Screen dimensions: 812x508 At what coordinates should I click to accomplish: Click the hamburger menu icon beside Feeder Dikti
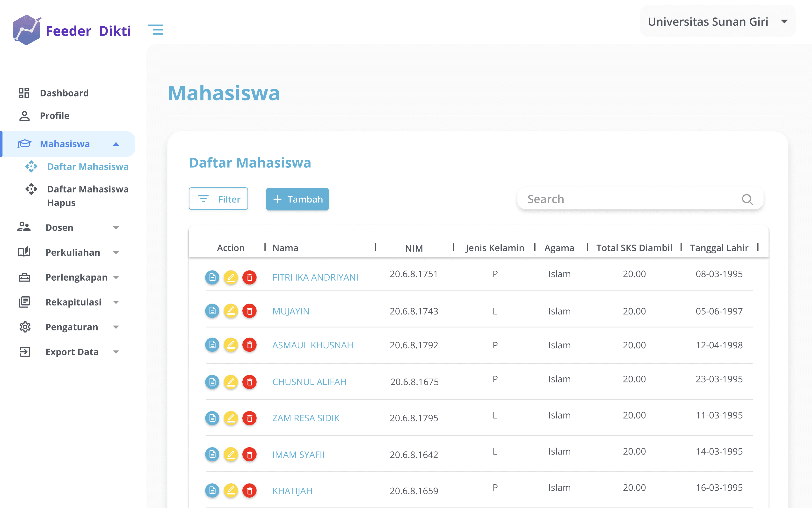coord(156,30)
